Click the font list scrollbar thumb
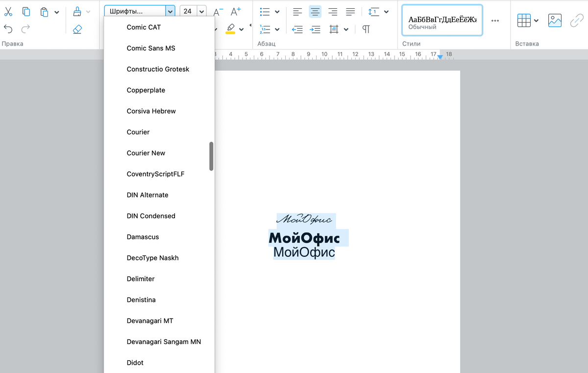 212,156
